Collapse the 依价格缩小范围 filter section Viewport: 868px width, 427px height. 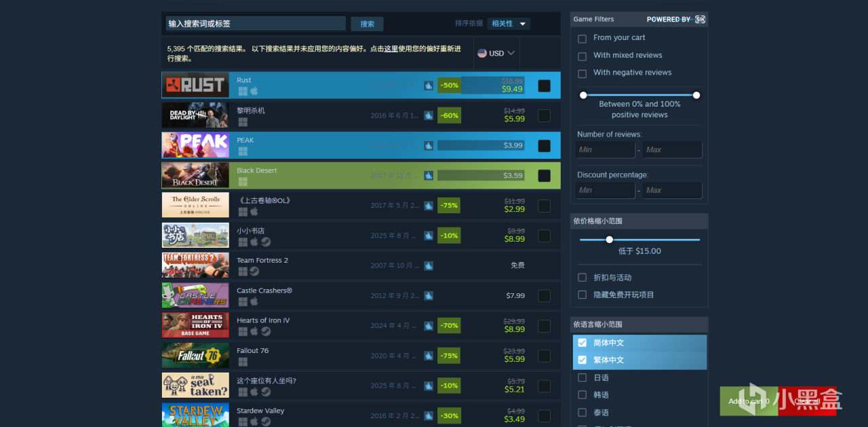[x=640, y=221]
